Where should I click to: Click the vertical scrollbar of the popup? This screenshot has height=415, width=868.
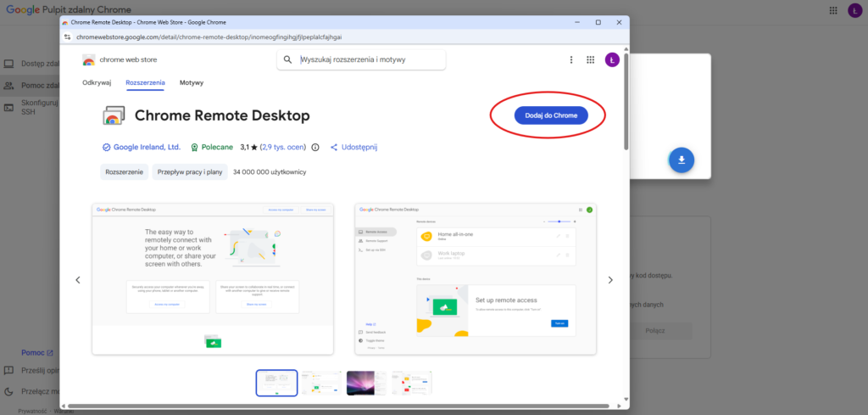pos(626,101)
